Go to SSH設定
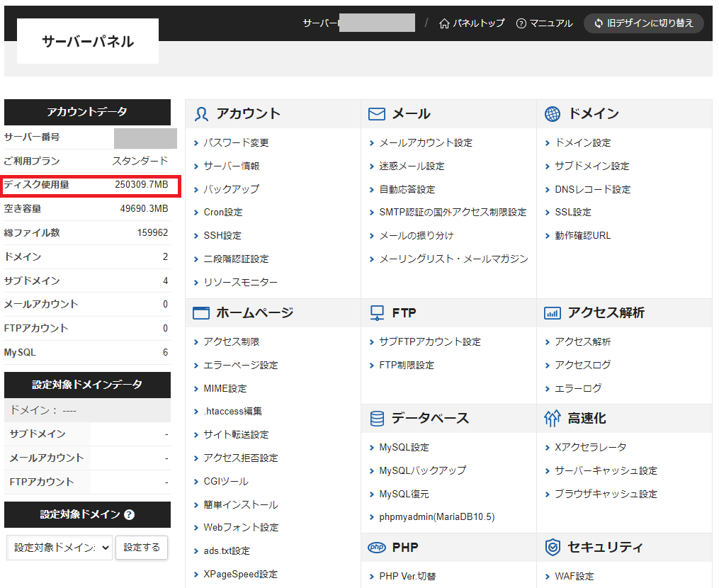 point(222,236)
